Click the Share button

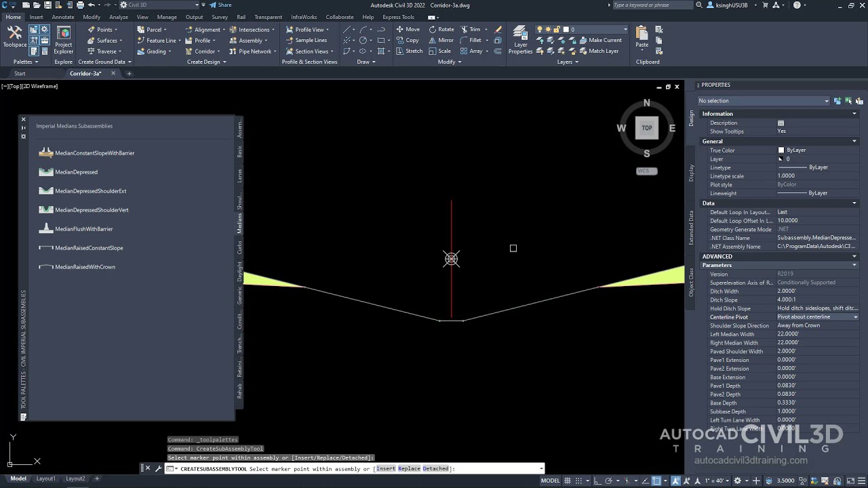221,5
